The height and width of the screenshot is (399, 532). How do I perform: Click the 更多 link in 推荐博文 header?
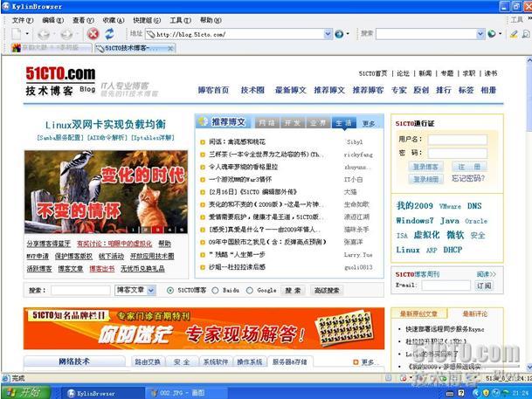pyautogui.click(x=369, y=123)
